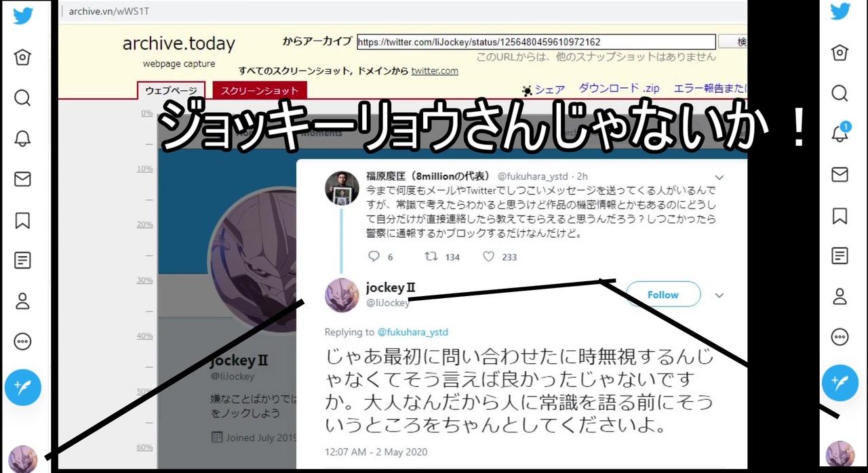868x473 pixels.
Task: Click account avatar at bottom of right sidebar
Action: [x=840, y=454]
